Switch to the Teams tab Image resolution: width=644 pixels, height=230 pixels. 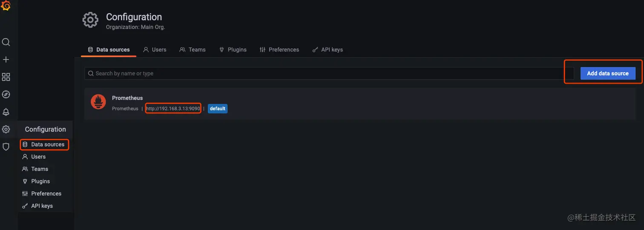193,50
